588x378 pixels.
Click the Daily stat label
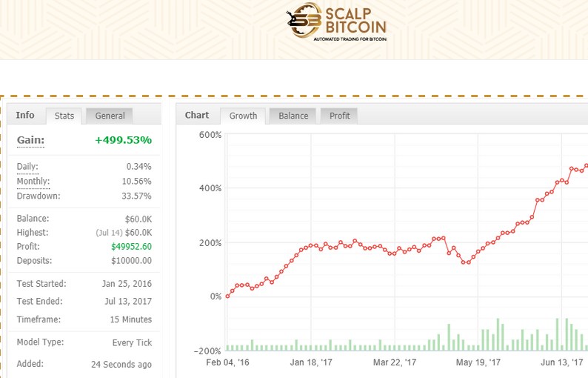click(27, 167)
